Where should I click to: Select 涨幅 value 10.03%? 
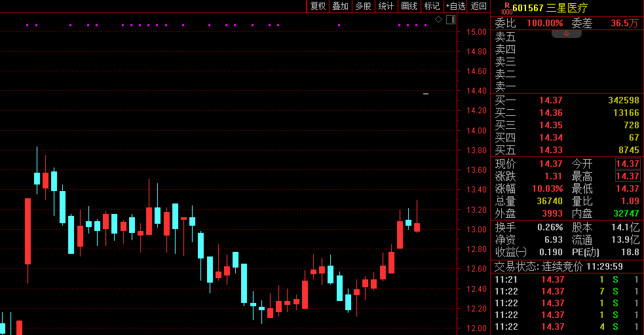[548, 188]
